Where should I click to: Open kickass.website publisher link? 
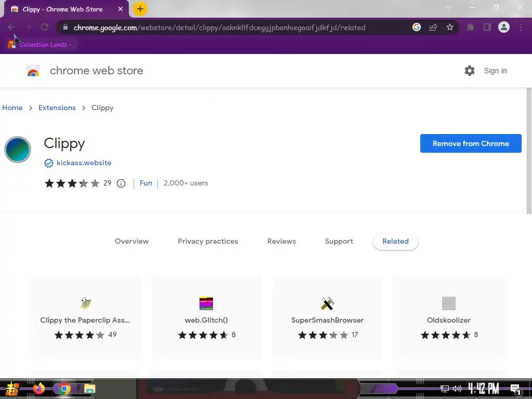(84, 163)
